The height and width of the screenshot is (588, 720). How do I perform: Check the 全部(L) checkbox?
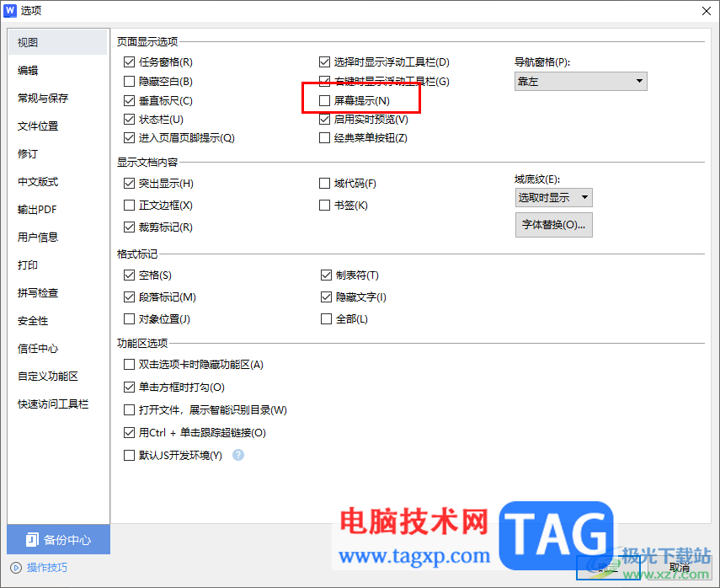click(326, 318)
